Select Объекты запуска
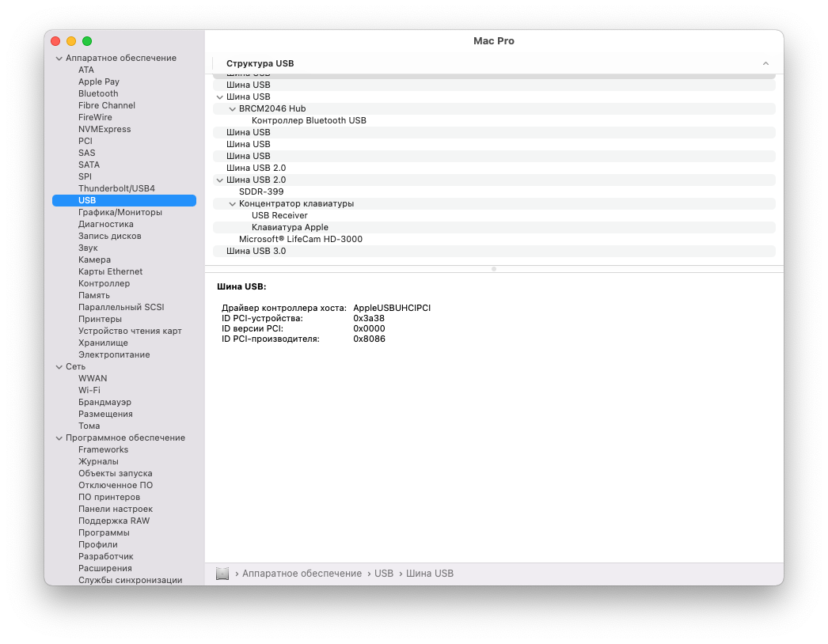This screenshot has height=644, width=828. [x=115, y=473]
